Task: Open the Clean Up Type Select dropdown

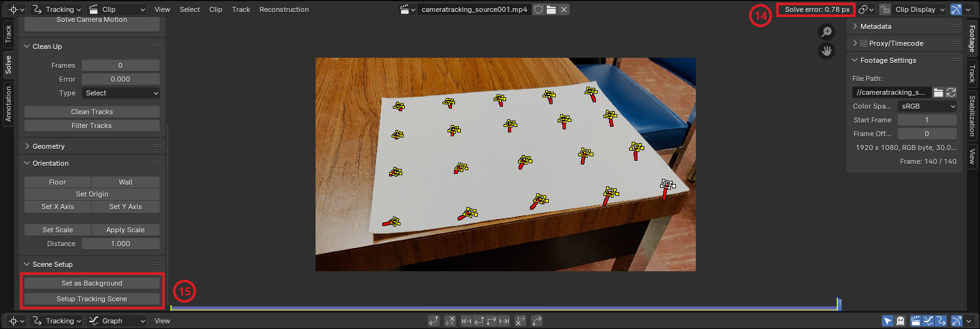Action: pos(121,93)
